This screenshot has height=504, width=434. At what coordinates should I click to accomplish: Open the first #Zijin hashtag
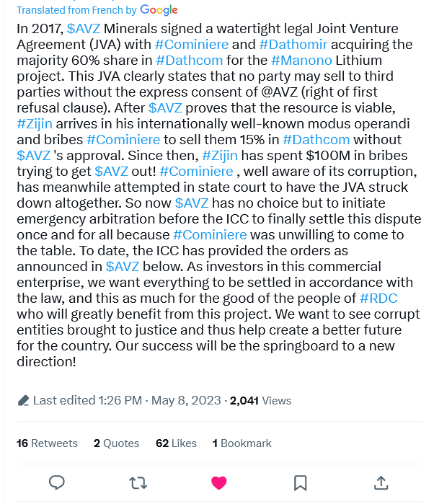coord(35,124)
